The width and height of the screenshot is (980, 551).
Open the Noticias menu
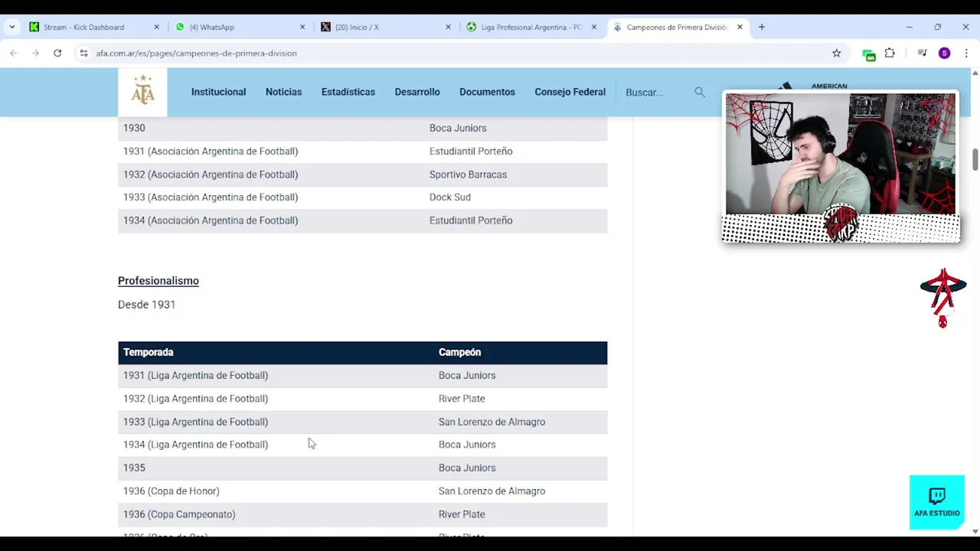283,92
